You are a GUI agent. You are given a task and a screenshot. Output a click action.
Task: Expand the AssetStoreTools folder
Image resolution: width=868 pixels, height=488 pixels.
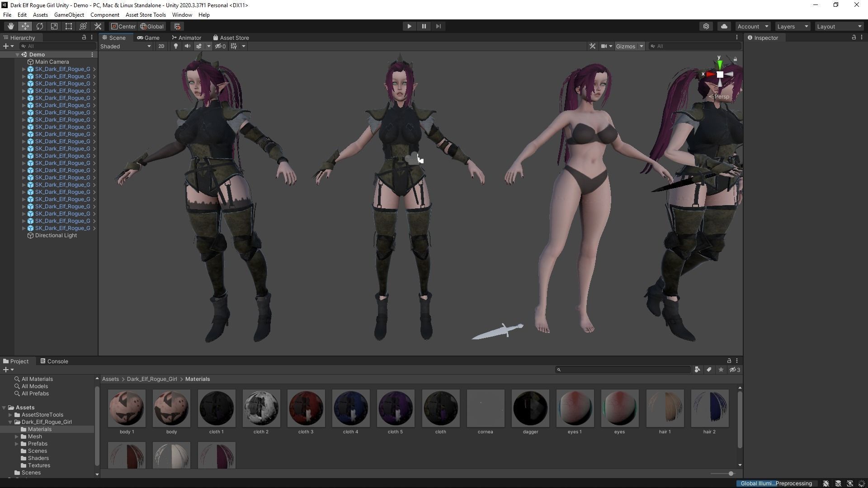click(x=10, y=415)
